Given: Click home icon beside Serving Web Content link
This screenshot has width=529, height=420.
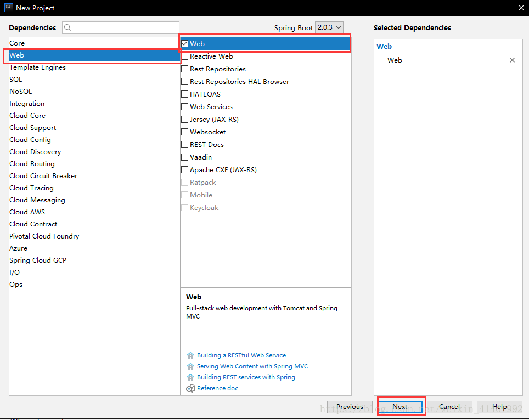Looking at the screenshot, I should (190, 366).
